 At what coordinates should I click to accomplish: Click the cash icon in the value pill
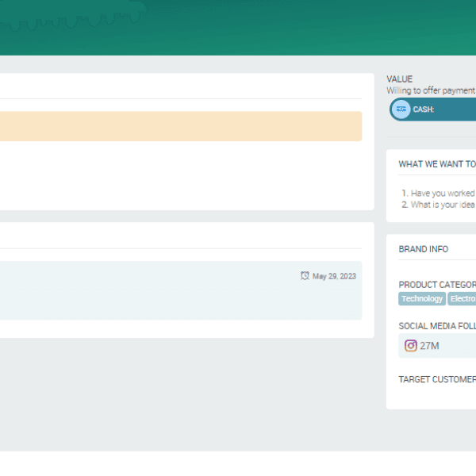coord(401,109)
